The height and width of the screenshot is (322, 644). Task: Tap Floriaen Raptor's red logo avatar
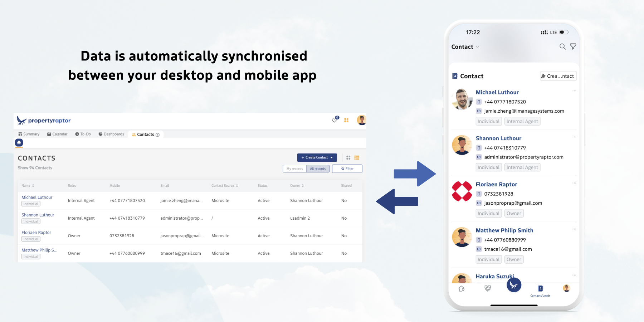coord(462,191)
